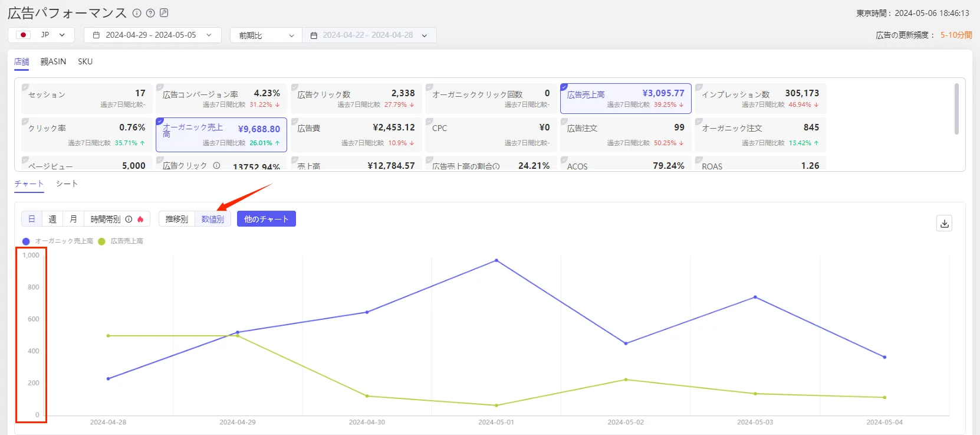Select 週 weekly granularity

pos(52,219)
